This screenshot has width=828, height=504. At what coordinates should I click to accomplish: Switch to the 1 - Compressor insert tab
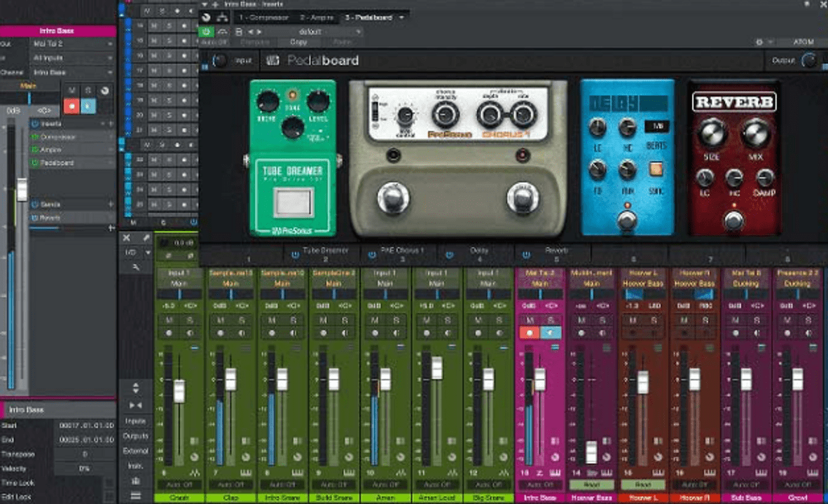click(263, 17)
